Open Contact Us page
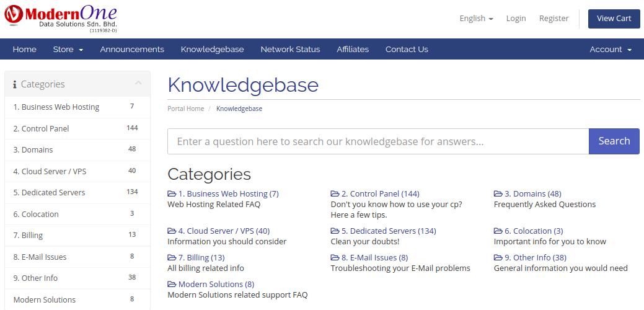The width and height of the screenshot is (644, 310). pos(407,49)
